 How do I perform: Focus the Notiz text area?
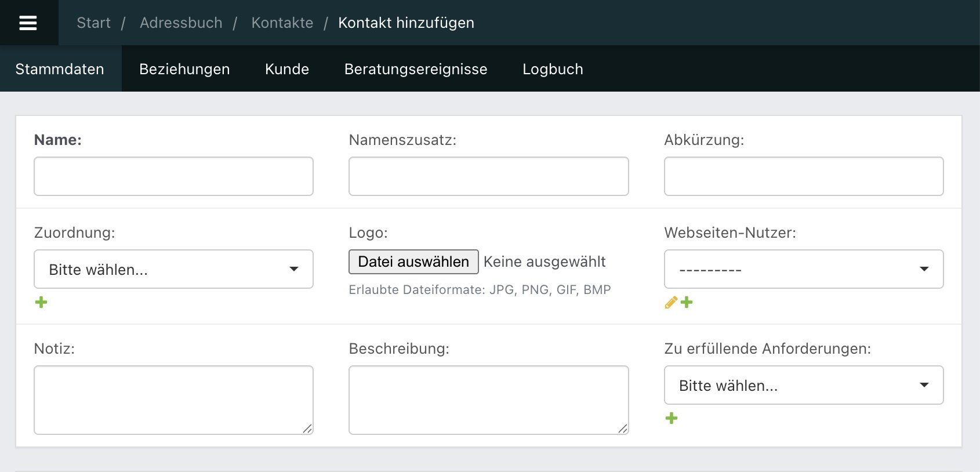(x=173, y=400)
